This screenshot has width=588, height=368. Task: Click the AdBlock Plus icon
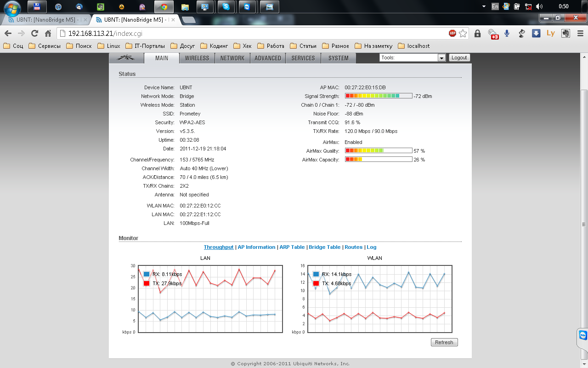452,33
